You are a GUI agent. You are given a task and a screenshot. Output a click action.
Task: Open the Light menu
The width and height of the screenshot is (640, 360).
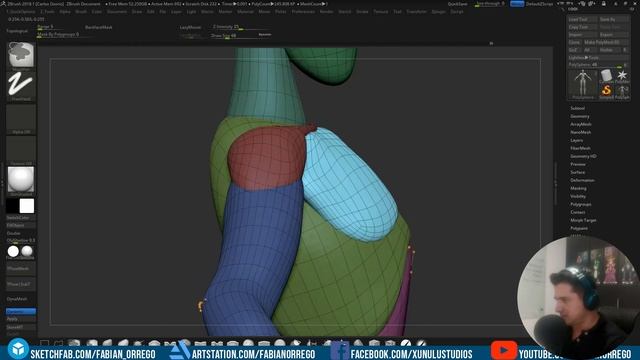coord(191,12)
